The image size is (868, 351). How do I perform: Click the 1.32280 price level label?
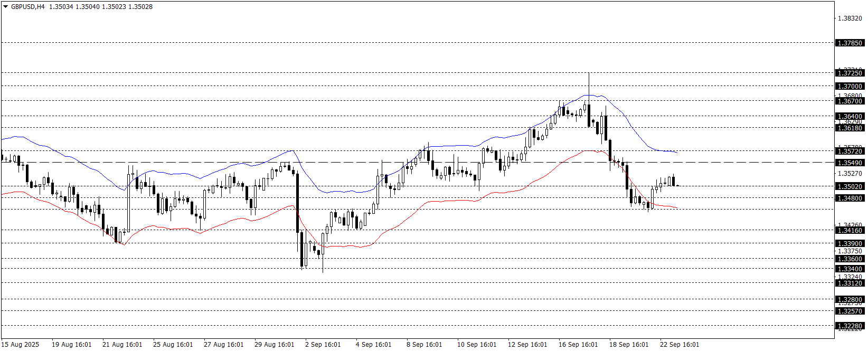click(x=850, y=326)
